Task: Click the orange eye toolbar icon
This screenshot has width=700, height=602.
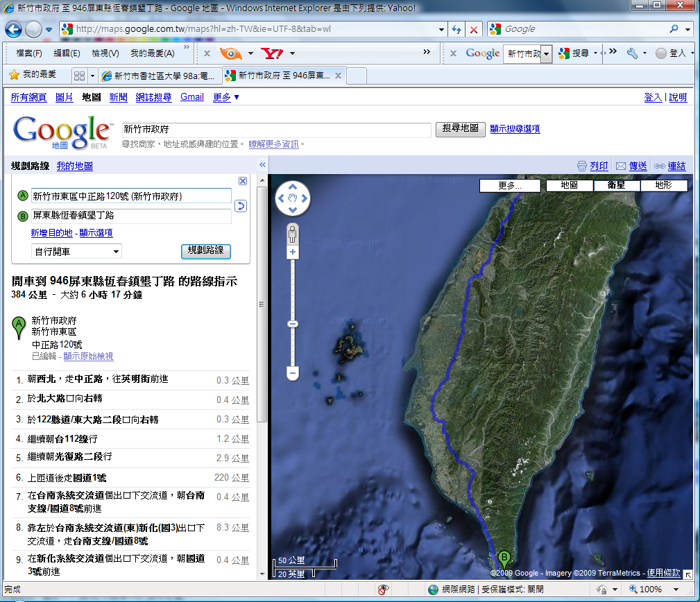Action: click(x=231, y=53)
